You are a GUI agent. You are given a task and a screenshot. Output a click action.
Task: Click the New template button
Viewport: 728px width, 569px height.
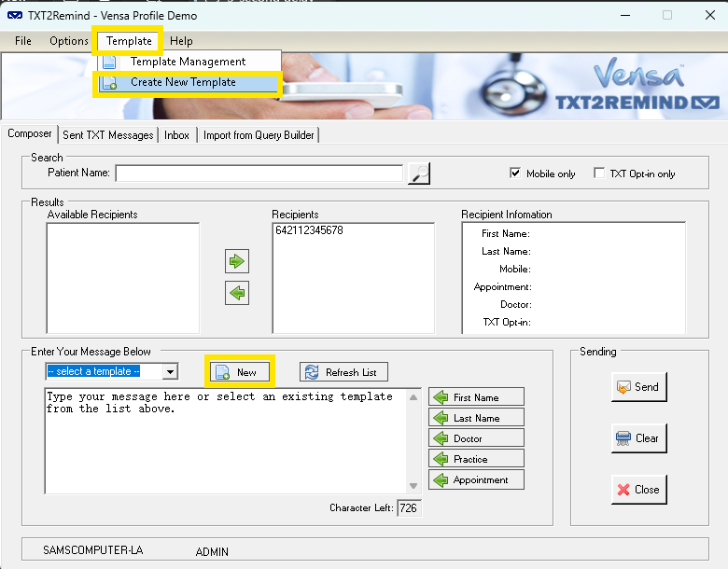tap(240, 372)
